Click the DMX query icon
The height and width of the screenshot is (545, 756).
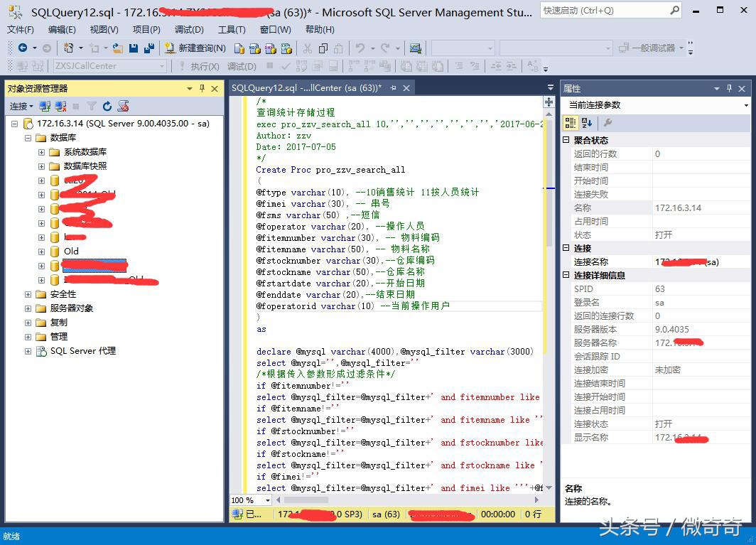[x=271, y=48]
